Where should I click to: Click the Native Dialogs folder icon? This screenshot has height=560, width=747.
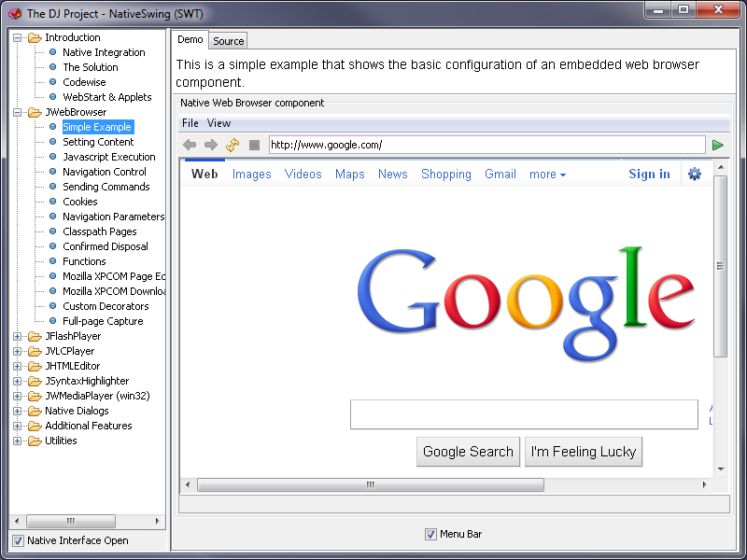(x=35, y=411)
